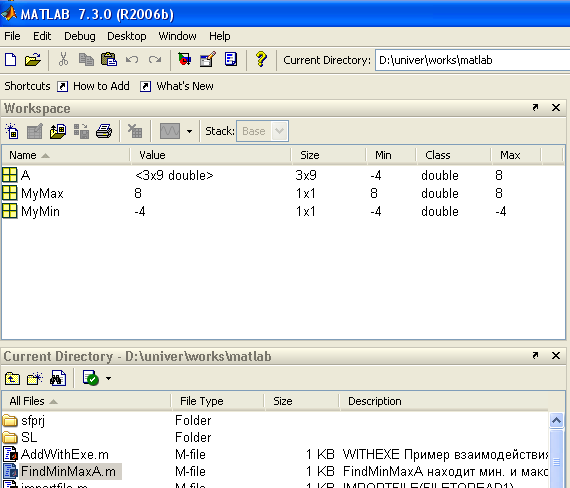Import data into workspace icon
The image size is (570, 488).
(x=58, y=131)
